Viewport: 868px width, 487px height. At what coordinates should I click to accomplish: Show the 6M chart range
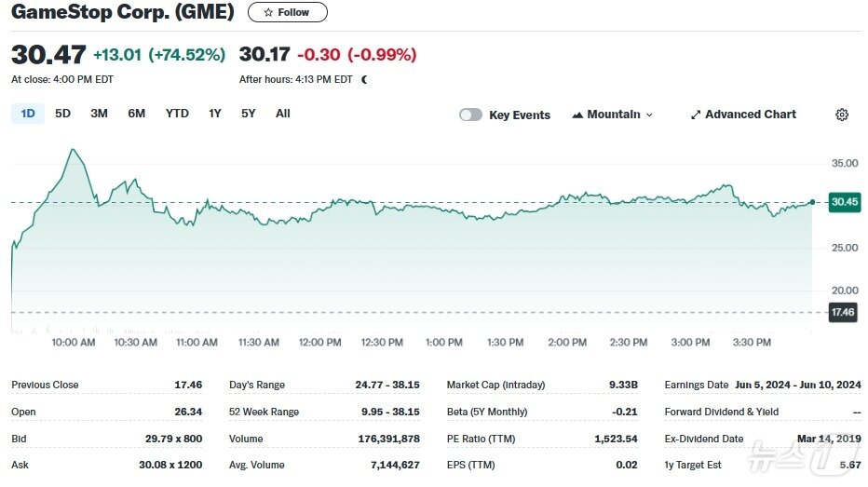137,114
